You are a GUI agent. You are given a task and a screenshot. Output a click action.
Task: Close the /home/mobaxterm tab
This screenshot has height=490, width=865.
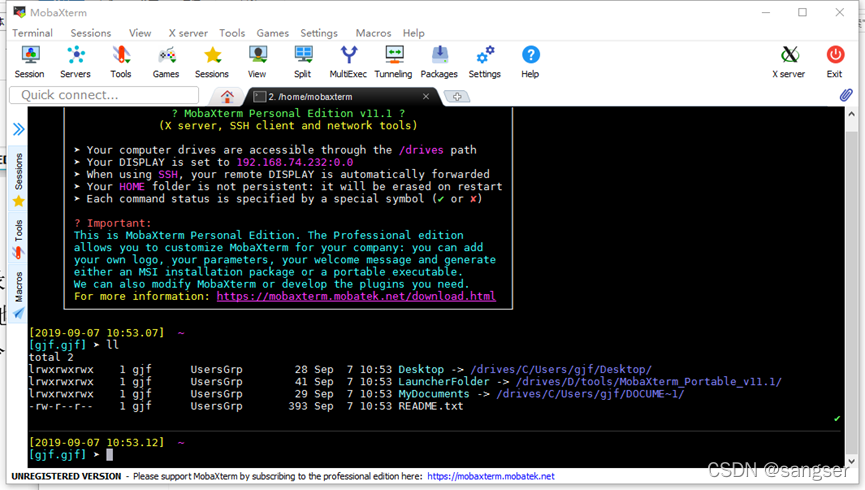pos(426,97)
